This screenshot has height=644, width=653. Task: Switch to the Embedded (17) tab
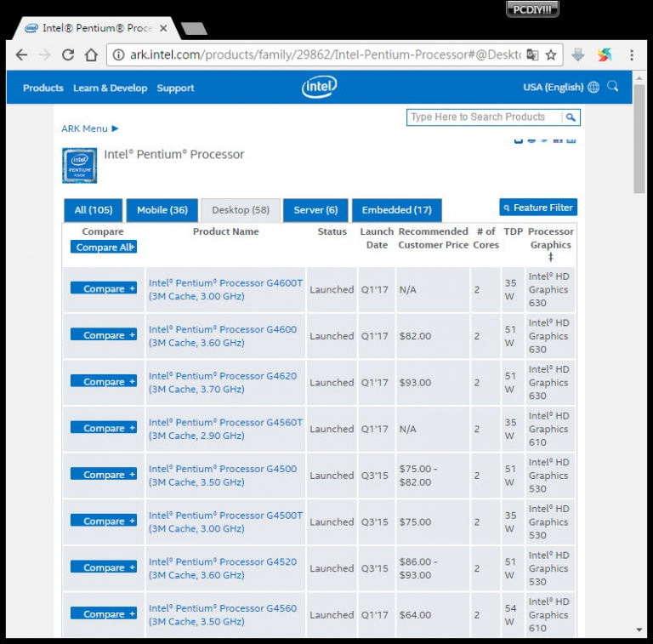397,210
